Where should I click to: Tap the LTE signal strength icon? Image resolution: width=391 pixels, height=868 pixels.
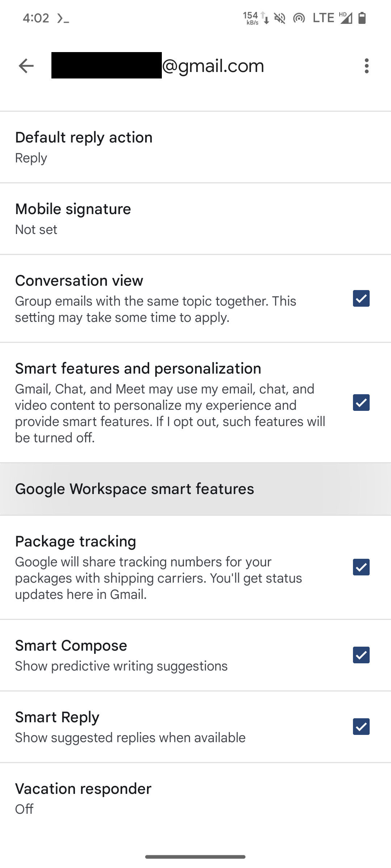346,18
